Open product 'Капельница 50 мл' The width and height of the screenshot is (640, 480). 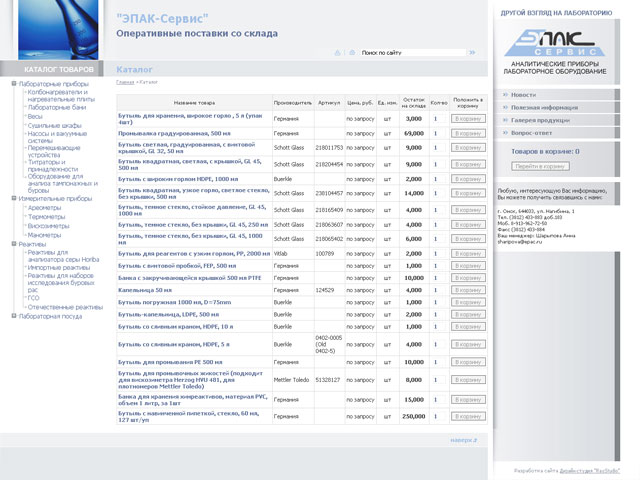145,290
